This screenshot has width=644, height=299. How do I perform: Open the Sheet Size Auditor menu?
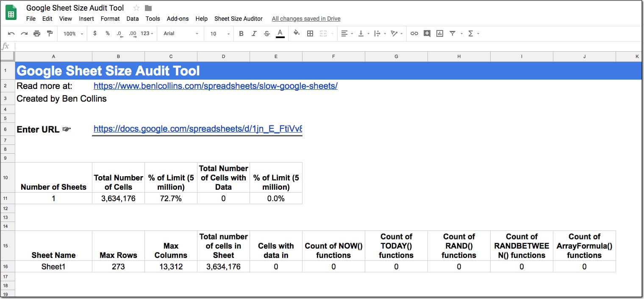[239, 19]
